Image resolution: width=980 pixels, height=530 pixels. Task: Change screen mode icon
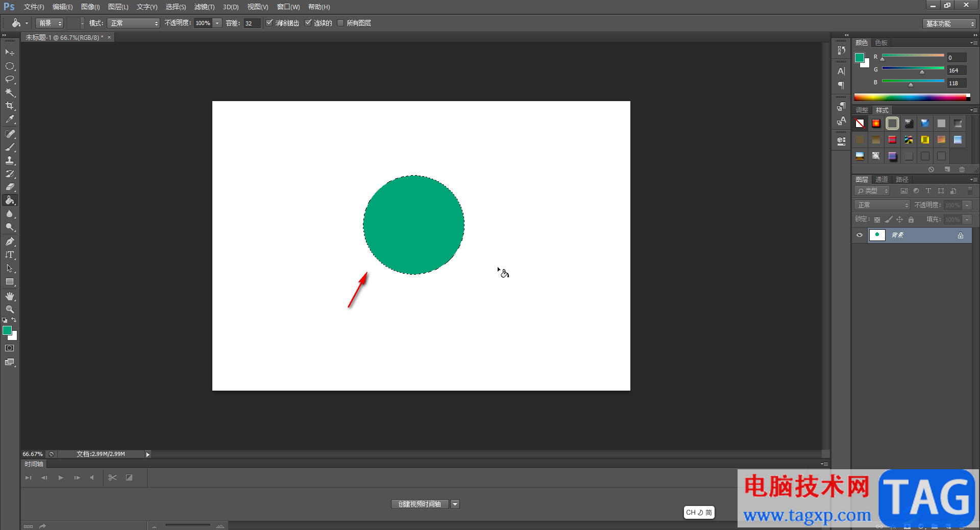(x=10, y=362)
